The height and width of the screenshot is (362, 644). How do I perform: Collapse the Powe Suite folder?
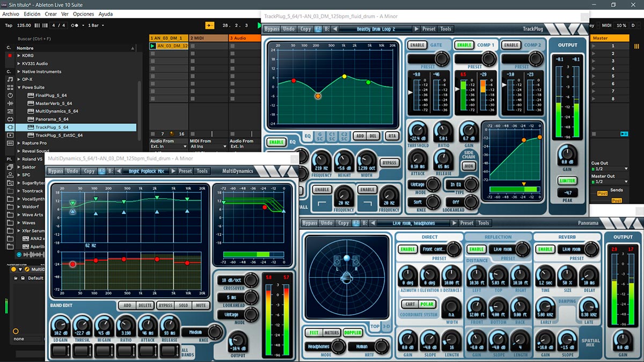tap(19, 87)
